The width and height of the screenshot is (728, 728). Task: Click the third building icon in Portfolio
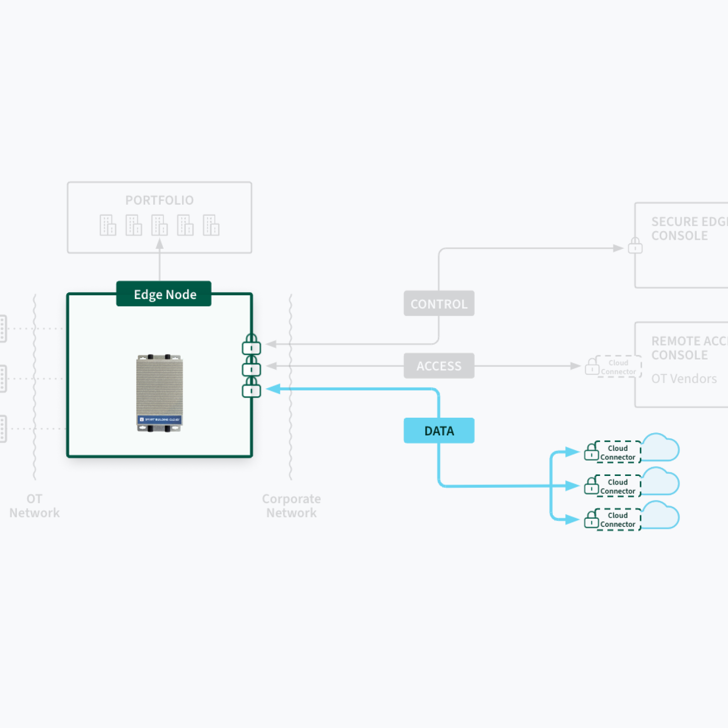[x=160, y=225]
